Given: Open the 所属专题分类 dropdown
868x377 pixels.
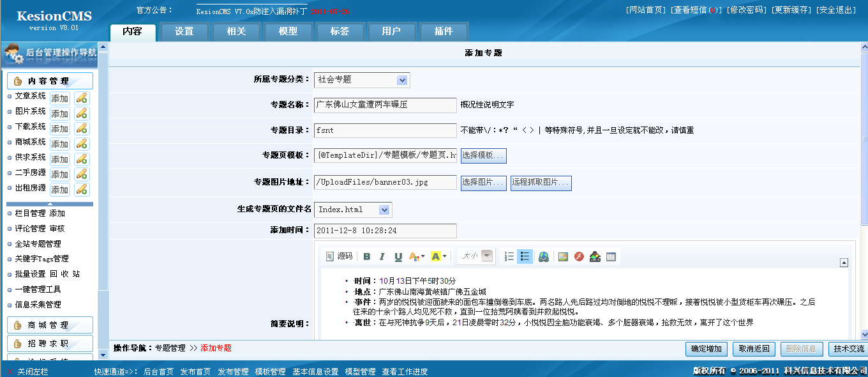Looking at the screenshot, I should 403,80.
